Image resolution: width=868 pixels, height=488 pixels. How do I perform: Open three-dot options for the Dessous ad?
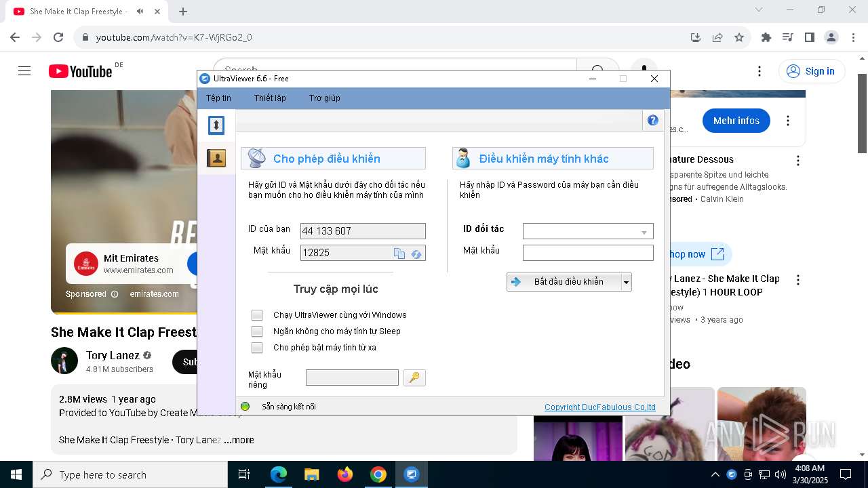click(798, 161)
